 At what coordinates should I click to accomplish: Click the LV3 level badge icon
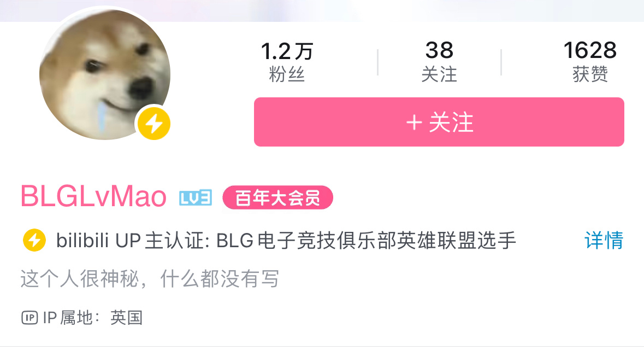point(196,198)
